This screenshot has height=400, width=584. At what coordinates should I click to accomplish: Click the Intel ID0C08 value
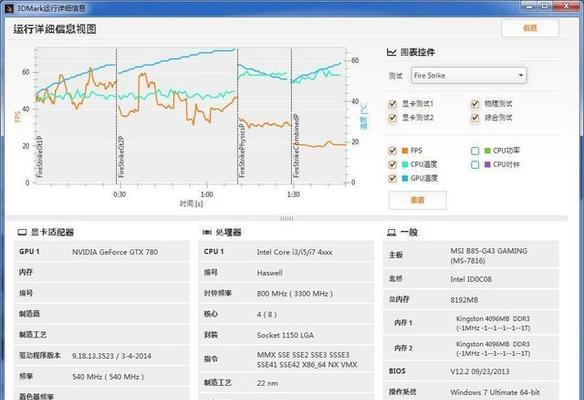471,279
